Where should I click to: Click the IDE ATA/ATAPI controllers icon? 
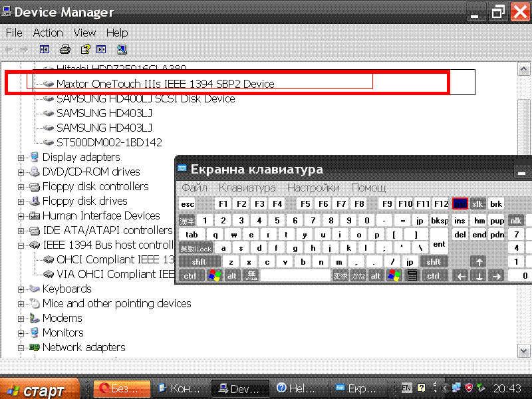point(35,231)
